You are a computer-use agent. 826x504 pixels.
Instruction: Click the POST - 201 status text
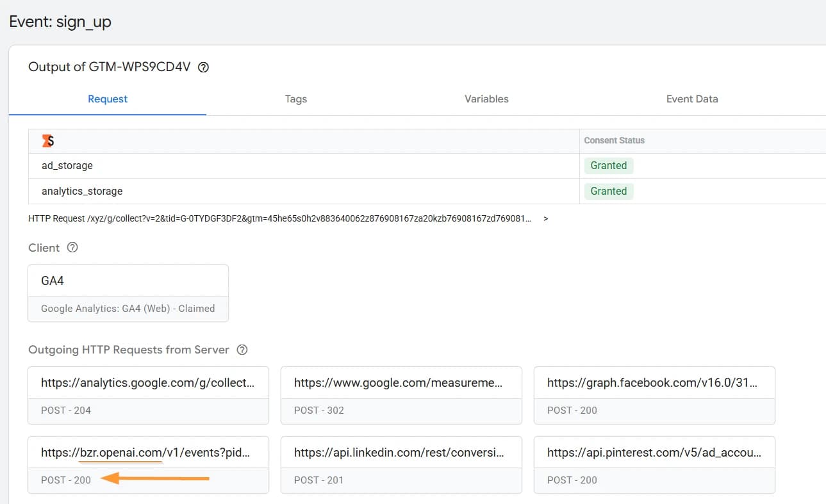pos(319,480)
